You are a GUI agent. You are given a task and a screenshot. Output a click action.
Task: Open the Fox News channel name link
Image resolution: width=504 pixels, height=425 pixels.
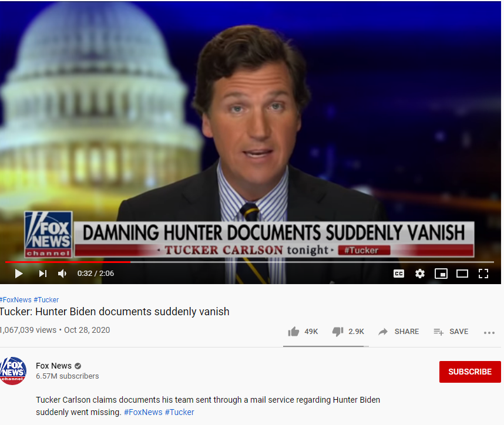click(x=53, y=366)
